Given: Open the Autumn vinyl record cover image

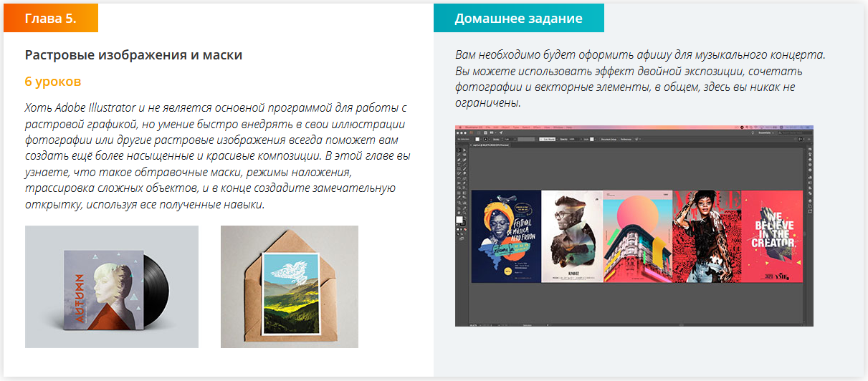Looking at the screenshot, I should point(112,287).
